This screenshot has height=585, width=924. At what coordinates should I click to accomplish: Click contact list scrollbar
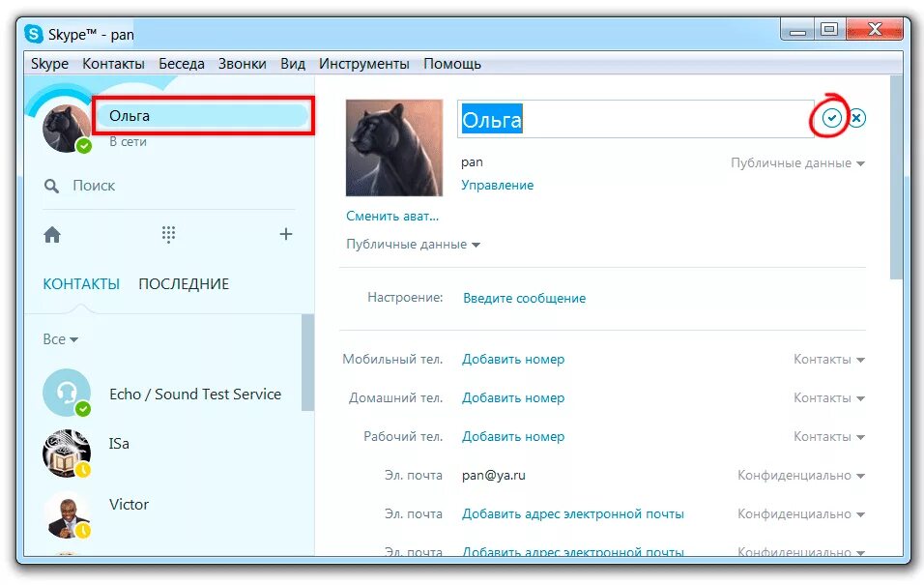click(307, 362)
